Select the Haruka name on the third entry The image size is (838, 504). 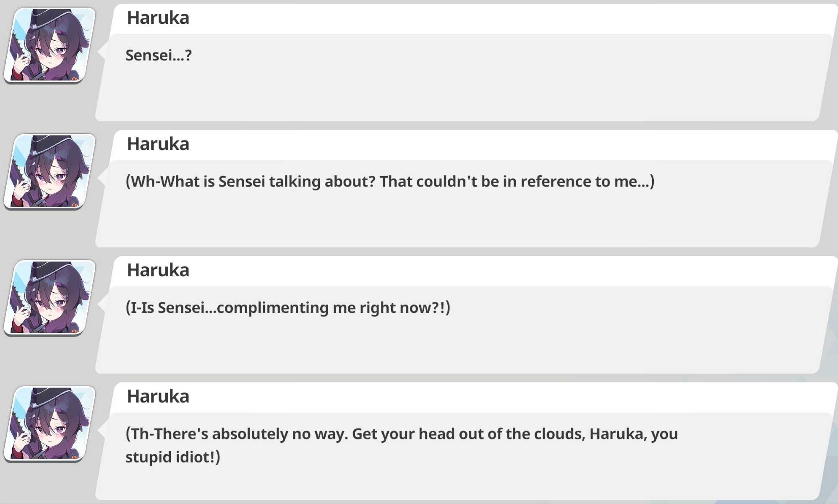pos(158,270)
